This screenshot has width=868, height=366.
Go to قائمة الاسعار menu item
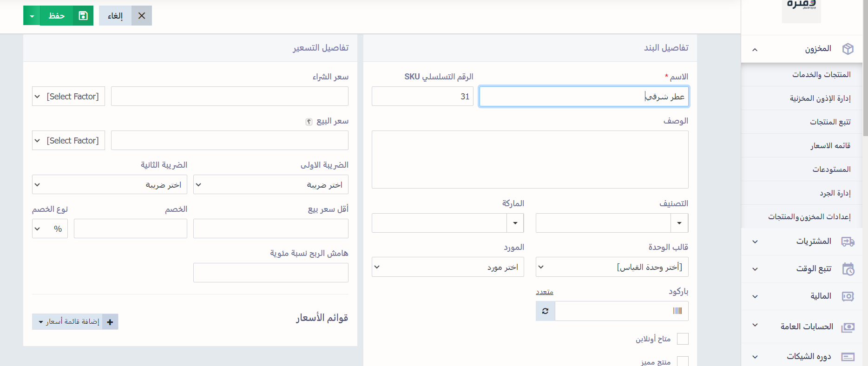830,146
